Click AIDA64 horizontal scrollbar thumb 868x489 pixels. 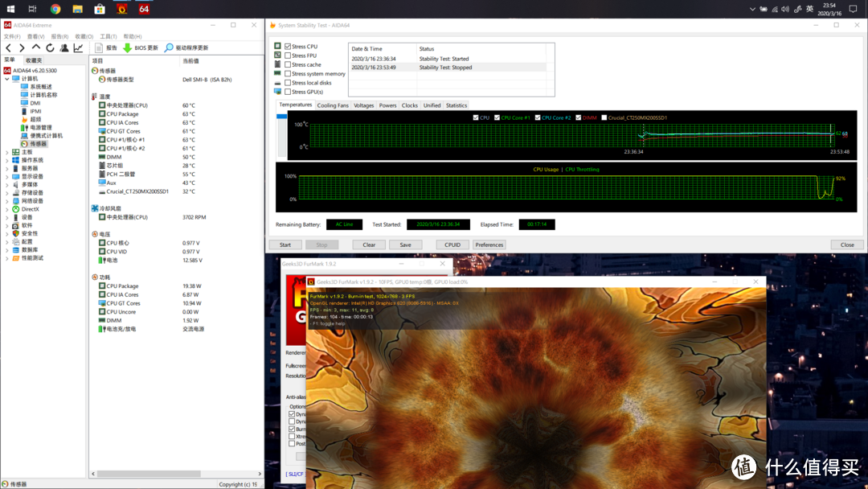(x=149, y=474)
